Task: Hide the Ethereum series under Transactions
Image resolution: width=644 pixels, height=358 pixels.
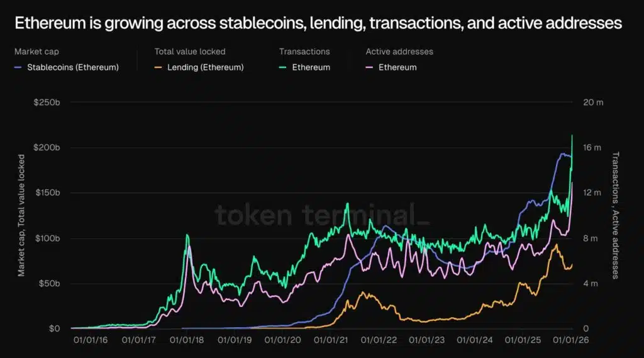Action: click(x=311, y=67)
